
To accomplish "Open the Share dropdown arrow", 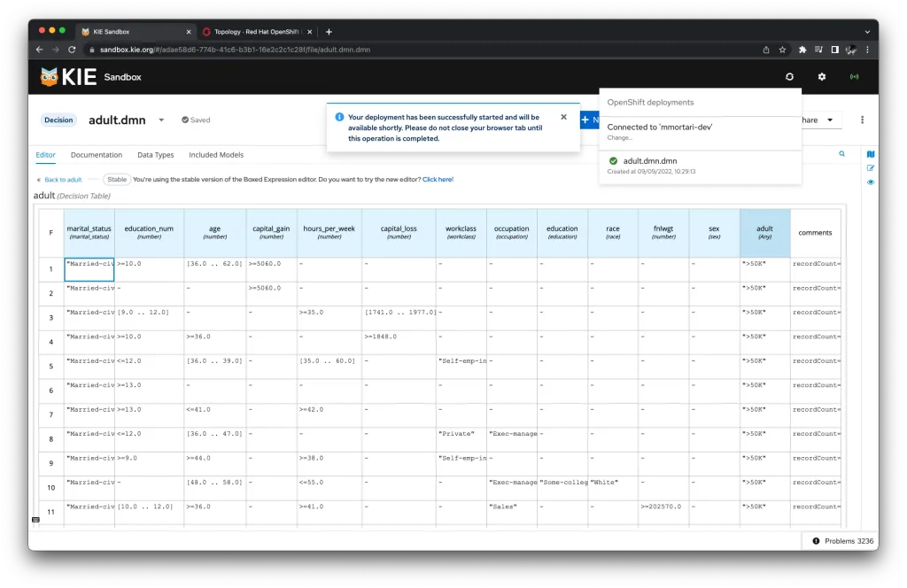I will click(830, 120).
